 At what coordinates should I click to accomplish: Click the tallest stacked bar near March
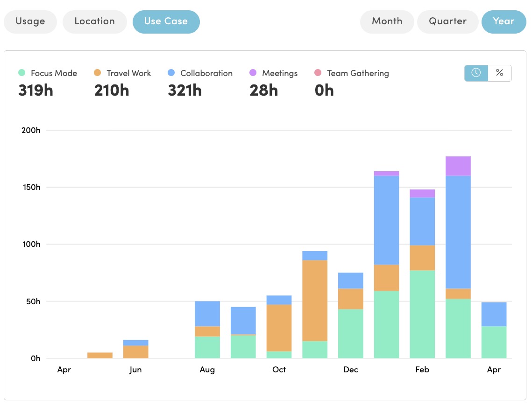458,257
